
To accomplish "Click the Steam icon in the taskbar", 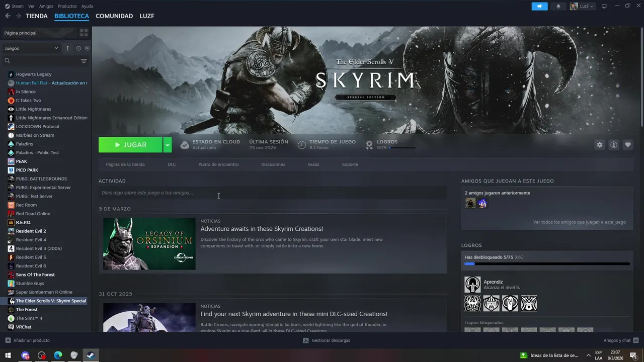I will click(91, 355).
